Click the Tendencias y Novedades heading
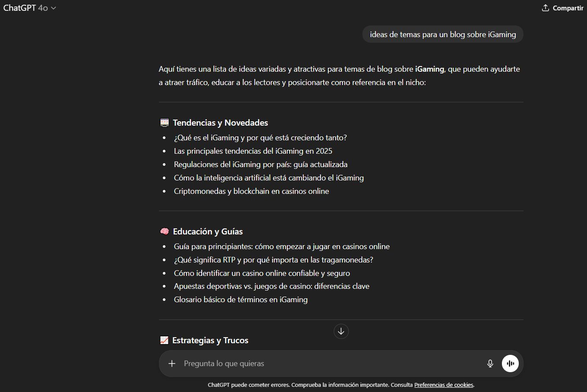The image size is (587, 392). click(220, 122)
